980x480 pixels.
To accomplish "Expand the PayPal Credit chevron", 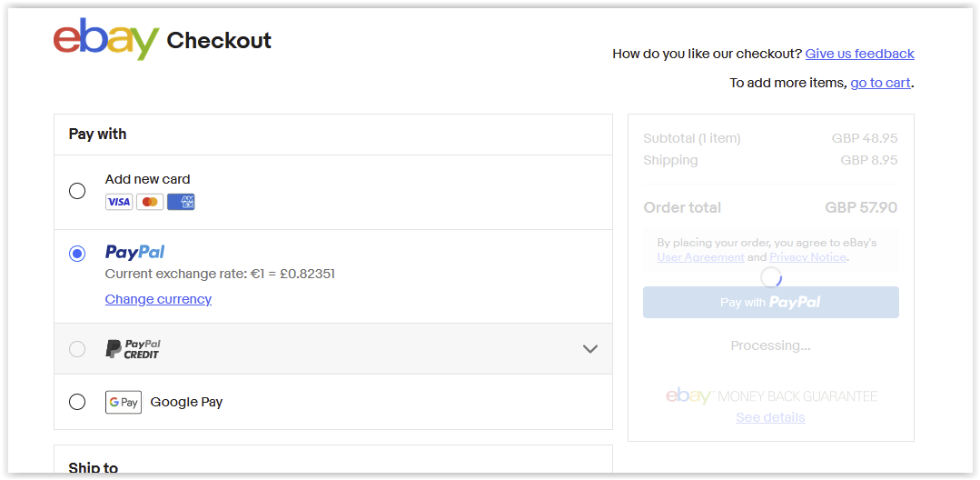I will click(590, 349).
